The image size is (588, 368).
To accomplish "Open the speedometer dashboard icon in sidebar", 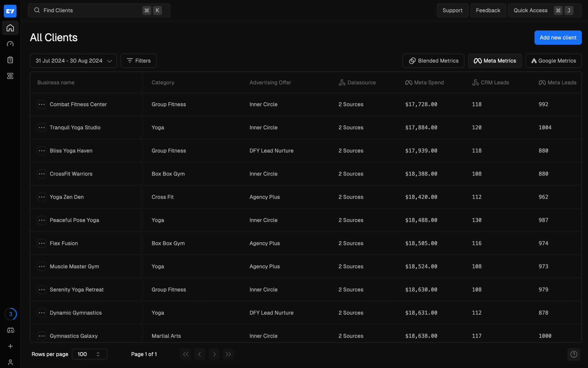I will [x=10, y=44].
